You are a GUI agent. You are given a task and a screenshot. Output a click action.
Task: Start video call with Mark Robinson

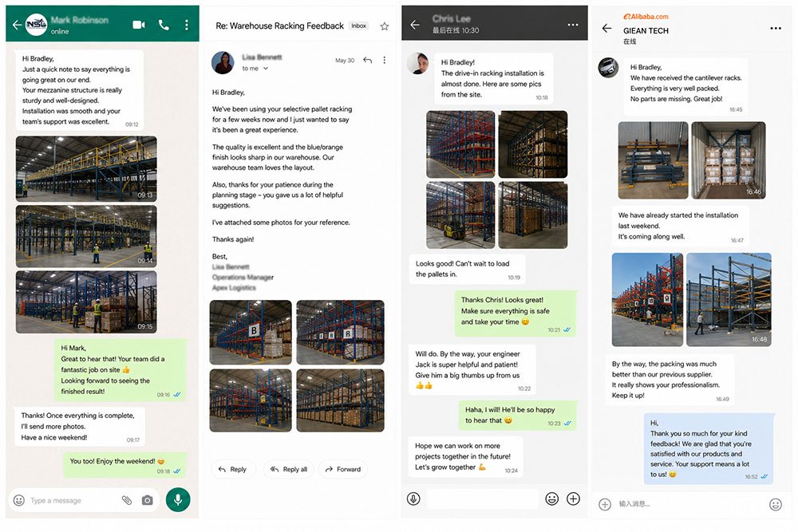click(x=139, y=25)
